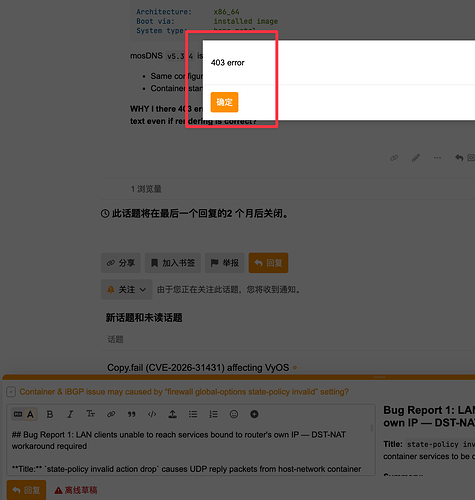Toggle bold formatting in composer
This screenshot has width=475, height=500.
(x=50, y=414)
